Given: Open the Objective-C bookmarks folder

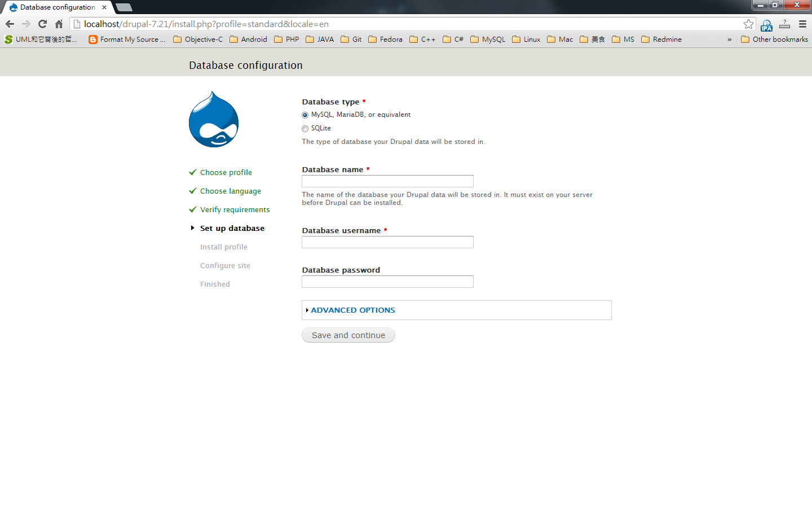Looking at the screenshot, I should (x=198, y=39).
